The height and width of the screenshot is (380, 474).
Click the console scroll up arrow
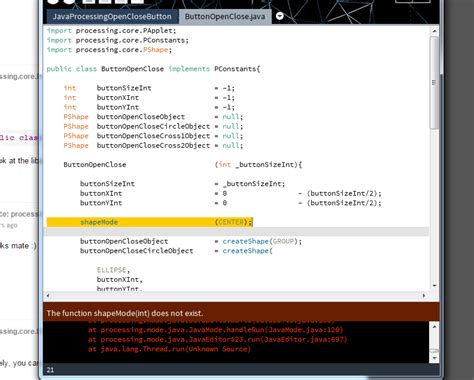pos(434,326)
